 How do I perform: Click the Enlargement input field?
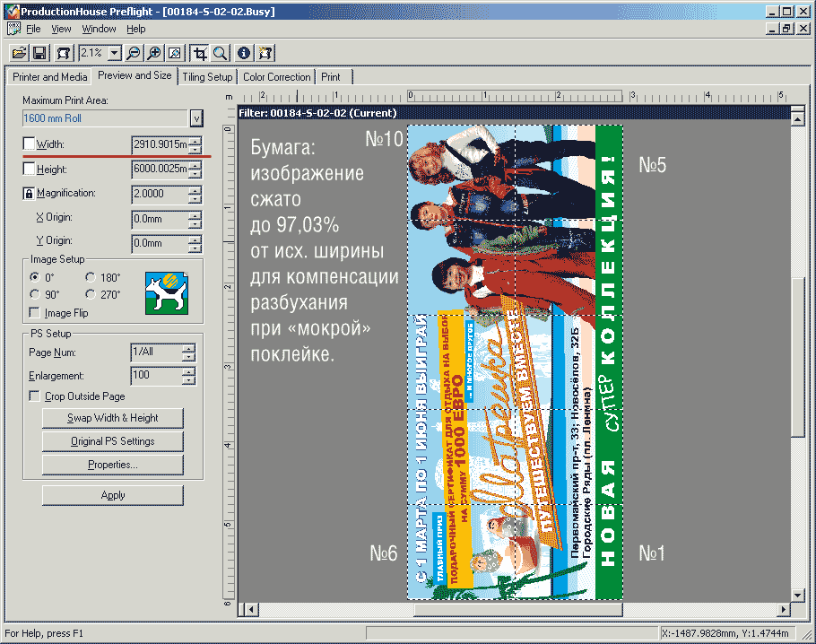pyautogui.click(x=156, y=376)
